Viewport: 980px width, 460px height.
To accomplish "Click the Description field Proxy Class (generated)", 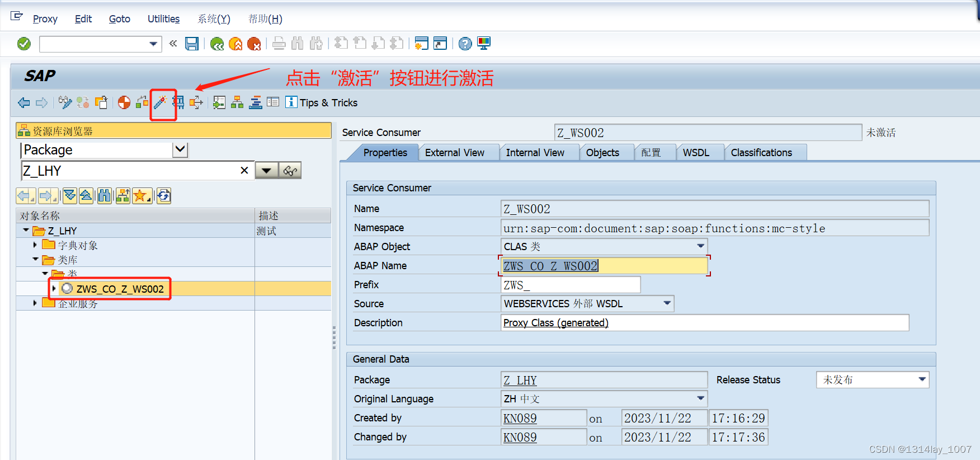I will 705,323.
